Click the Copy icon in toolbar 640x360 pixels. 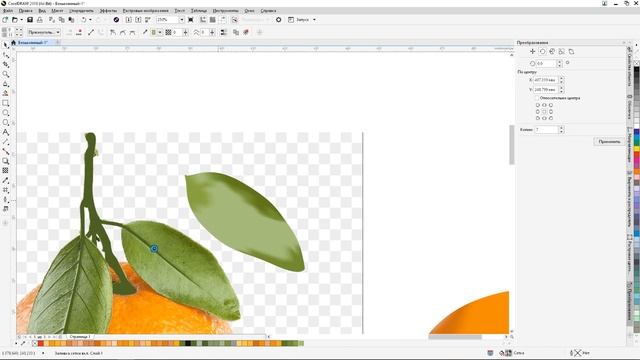pyautogui.click(x=62, y=20)
